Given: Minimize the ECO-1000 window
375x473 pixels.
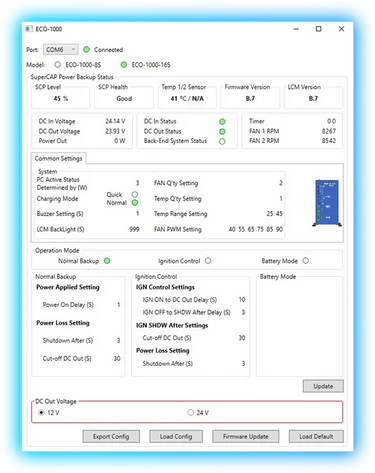Looking at the screenshot, I should click(x=296, y=29).
